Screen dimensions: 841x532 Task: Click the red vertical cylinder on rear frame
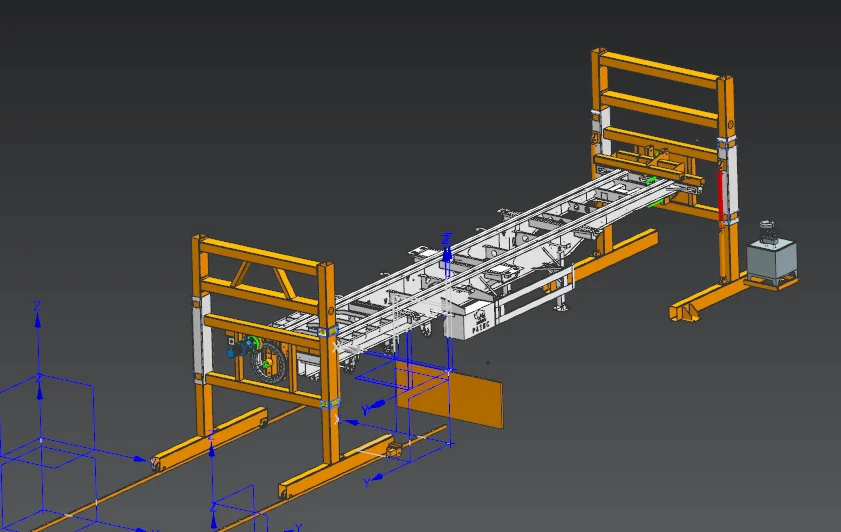click(719, 197)
